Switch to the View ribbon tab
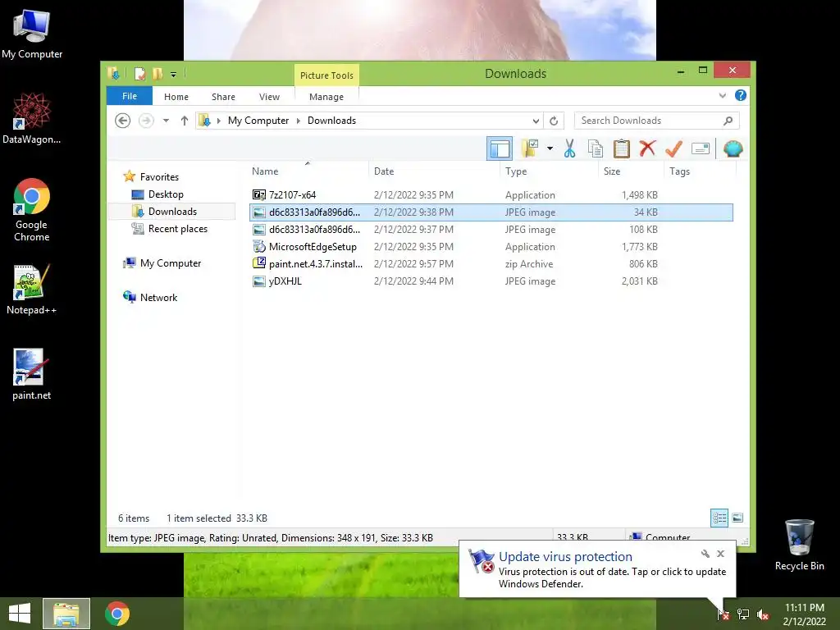Image resolution: width=840 pixels, height=630 pixels. 269,97
